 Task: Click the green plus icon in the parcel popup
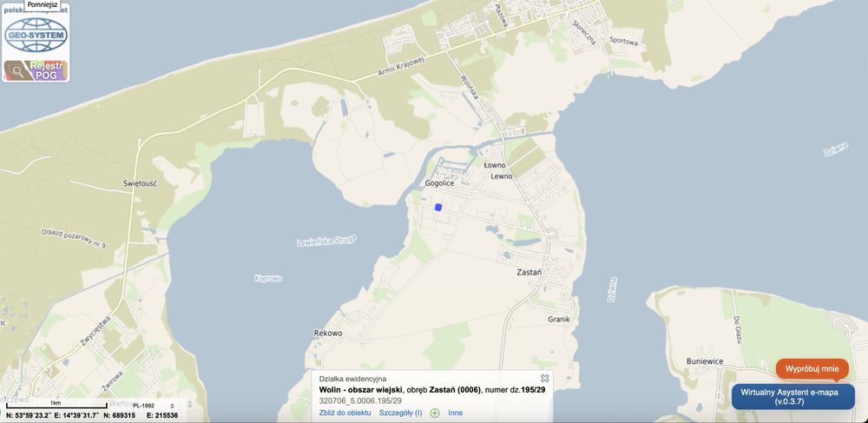tap(435, 413)
